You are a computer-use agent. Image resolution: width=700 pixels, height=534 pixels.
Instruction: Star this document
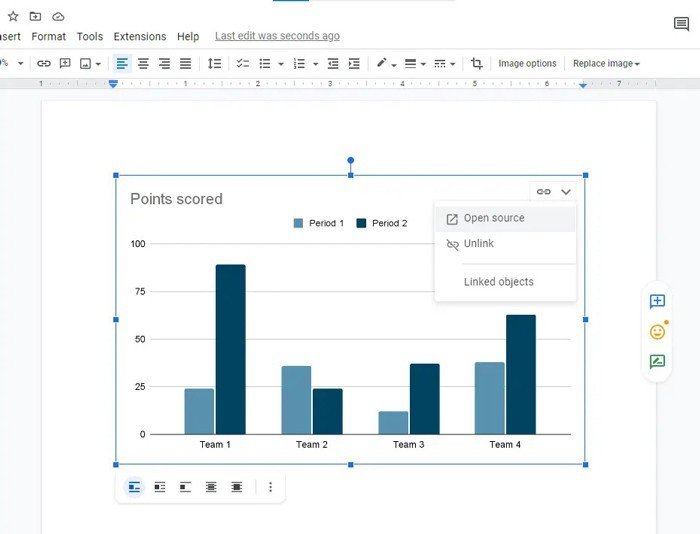(x=13, y=16)
